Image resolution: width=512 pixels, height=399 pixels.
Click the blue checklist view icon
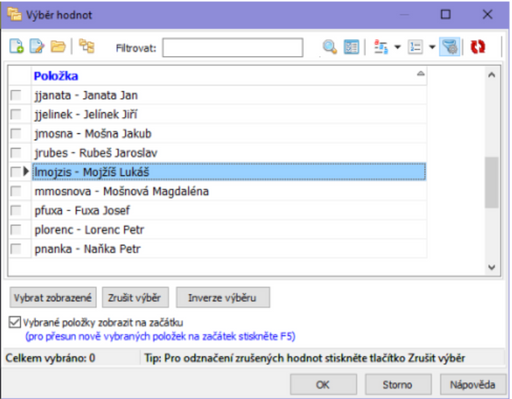click(351, 47)
